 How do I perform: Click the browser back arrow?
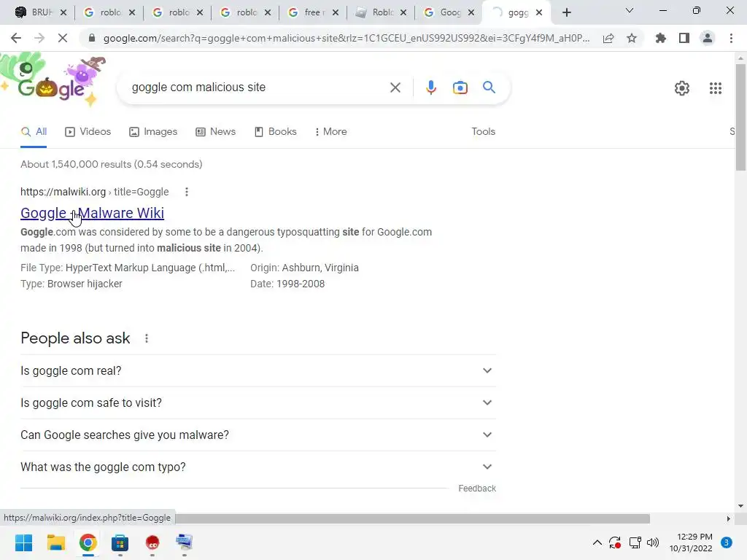point(16,38)
